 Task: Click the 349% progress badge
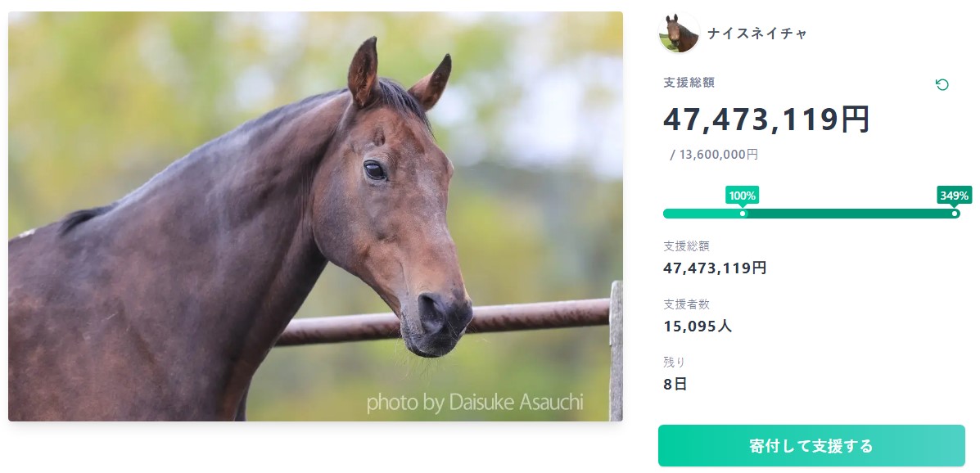click(x=954, y=196)
